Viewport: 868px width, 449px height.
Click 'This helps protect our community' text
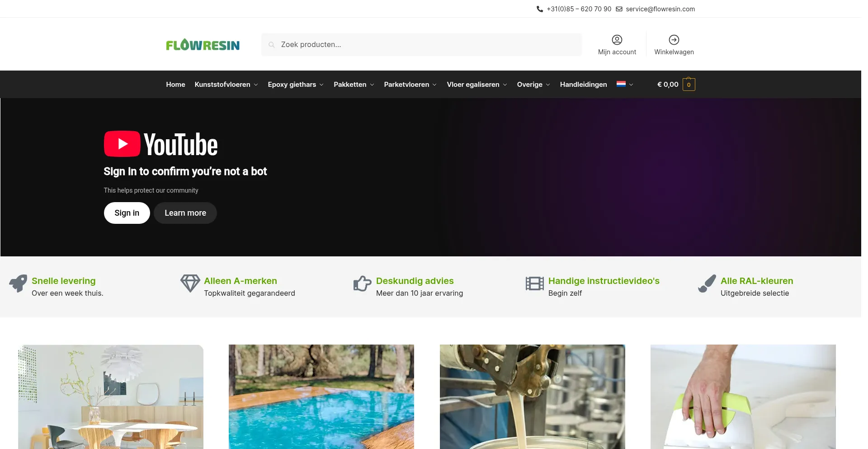coord(151,190)
